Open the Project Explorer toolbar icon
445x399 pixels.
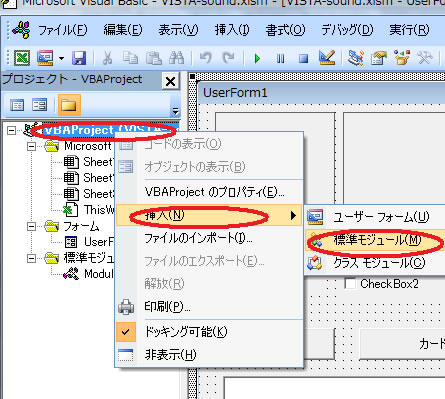coord(355,58)
